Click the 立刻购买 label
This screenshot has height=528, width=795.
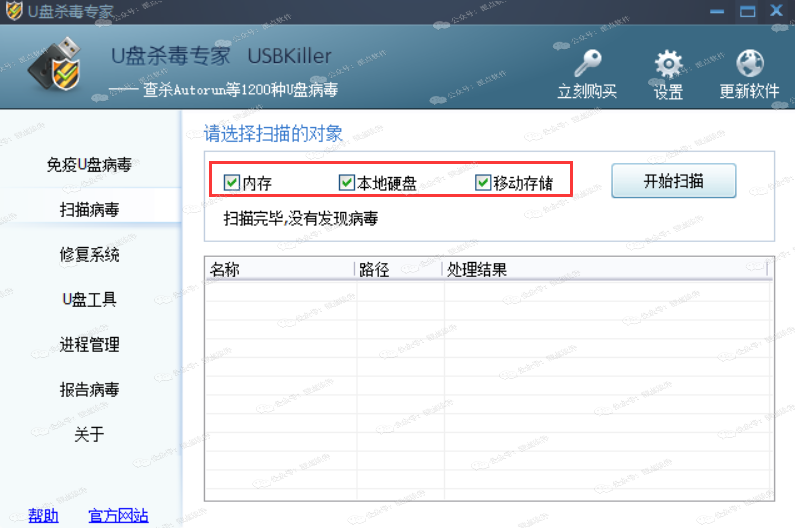tap(587, 91)
